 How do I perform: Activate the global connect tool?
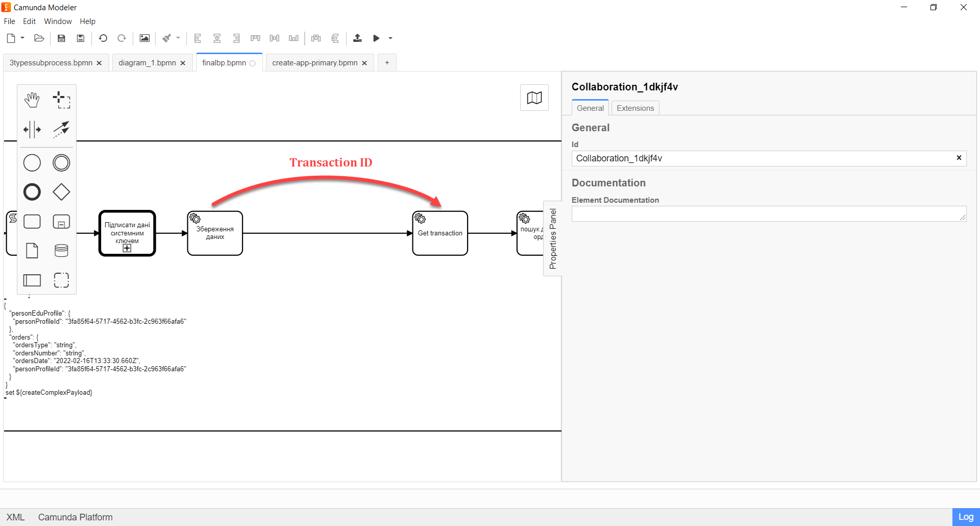[61, 129]
